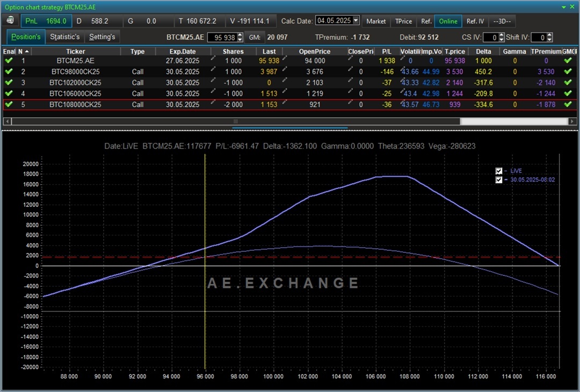Switch to the Setting's tab
Image resolution: width=580 pixels, height=392 pixels.
(x=102, y=37)
